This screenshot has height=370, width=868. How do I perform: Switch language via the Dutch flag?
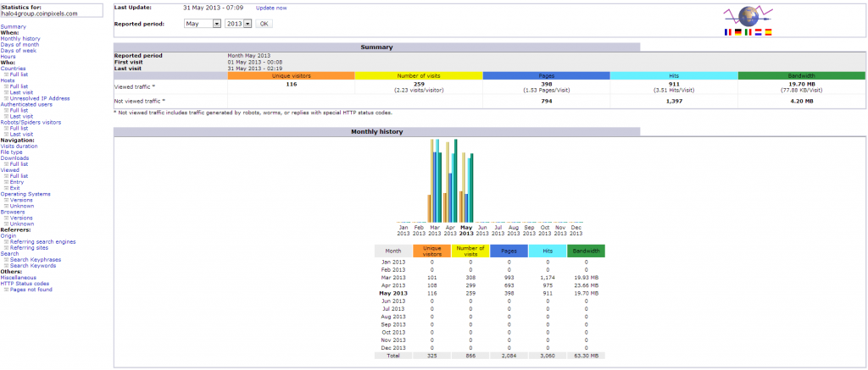(758, 33)
